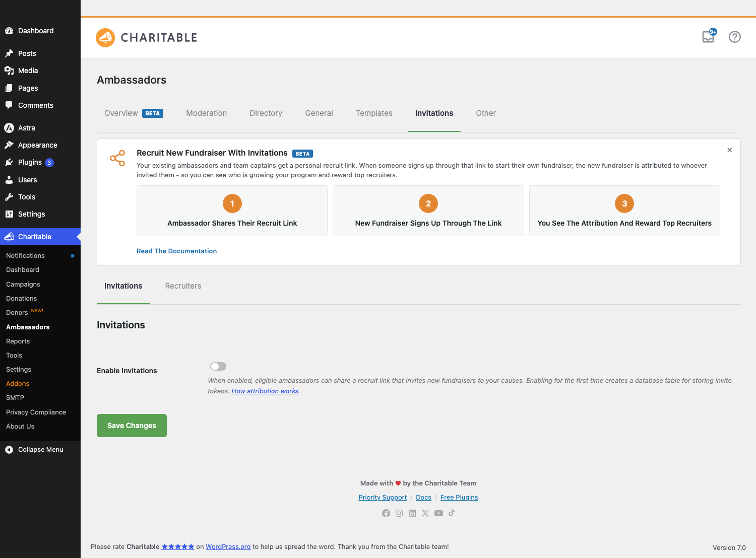Image resolution: width=756 pixels, height=558 pixels.
Task: Click the plugins update count badge
Action: click(49, 163)
